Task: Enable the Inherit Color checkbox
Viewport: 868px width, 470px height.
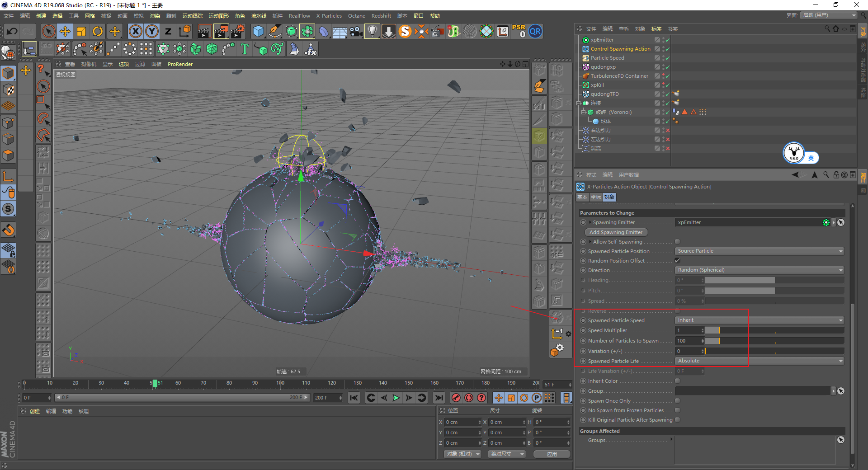Action: [x=677, y=381]
